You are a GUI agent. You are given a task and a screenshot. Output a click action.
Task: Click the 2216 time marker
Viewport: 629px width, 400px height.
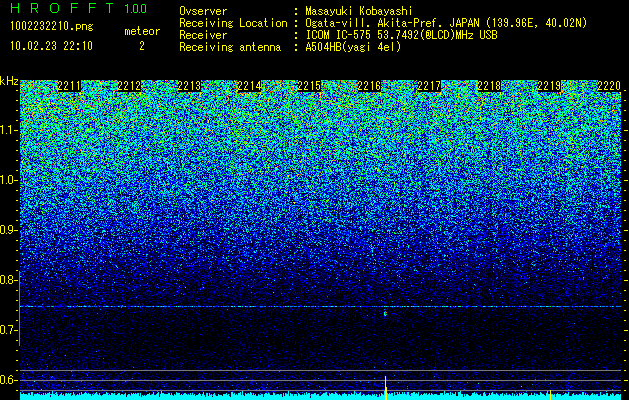pos(369,86)
